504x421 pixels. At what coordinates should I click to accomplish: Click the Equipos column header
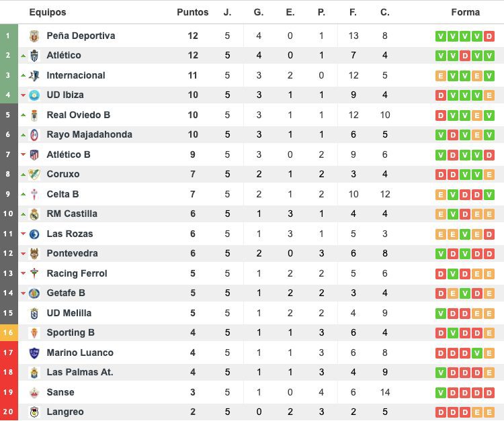[48, 12]
